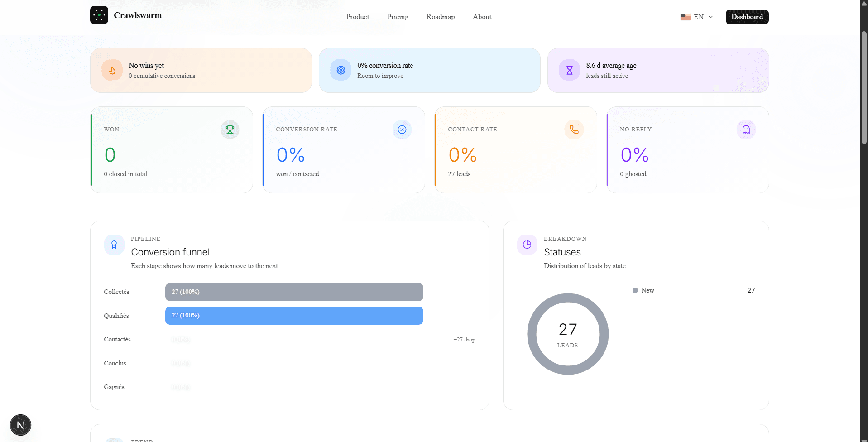
Task: Click the Qualifiés 27 (100%) blue bar
Action: [x=294, y=316]
